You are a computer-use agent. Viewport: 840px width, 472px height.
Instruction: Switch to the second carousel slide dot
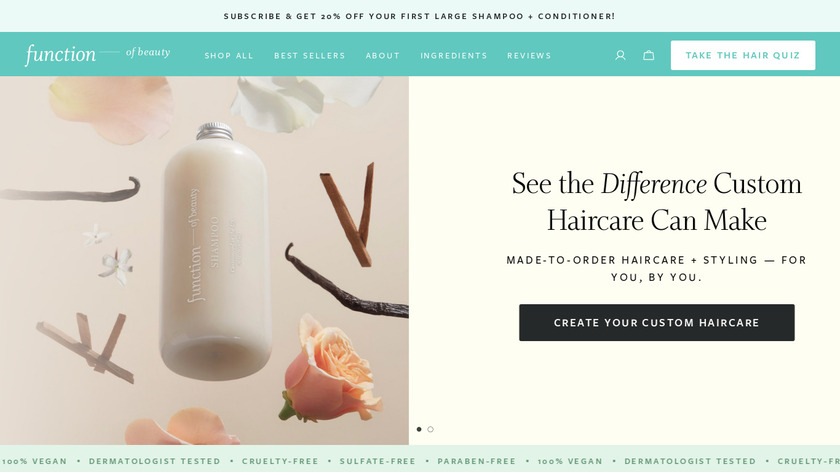click(430, 429)
